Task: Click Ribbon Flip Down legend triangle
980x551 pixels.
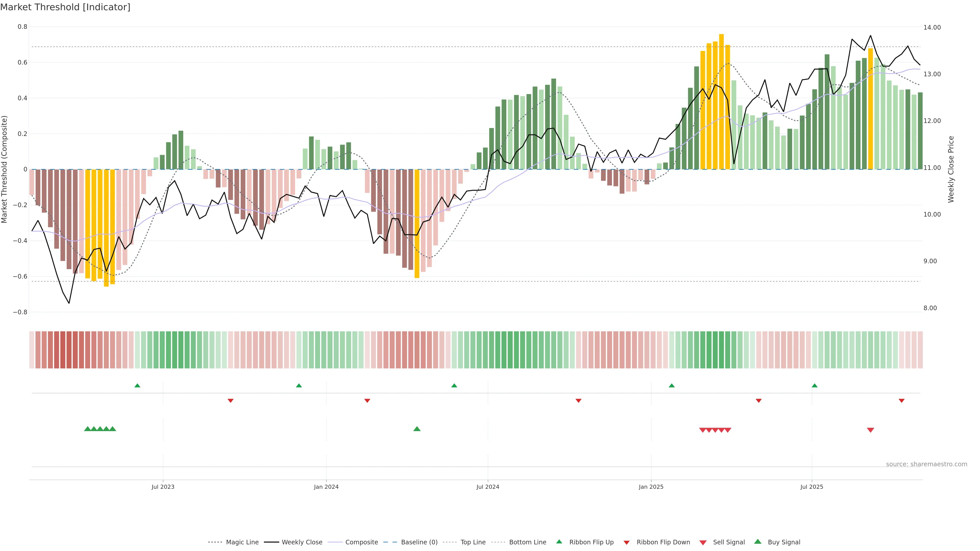Action: 627,543
